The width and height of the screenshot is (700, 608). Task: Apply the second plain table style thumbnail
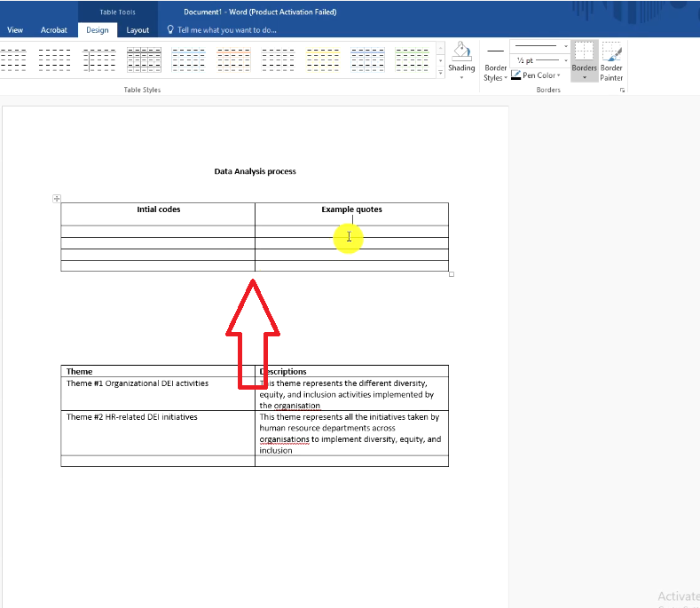point(54,59)
